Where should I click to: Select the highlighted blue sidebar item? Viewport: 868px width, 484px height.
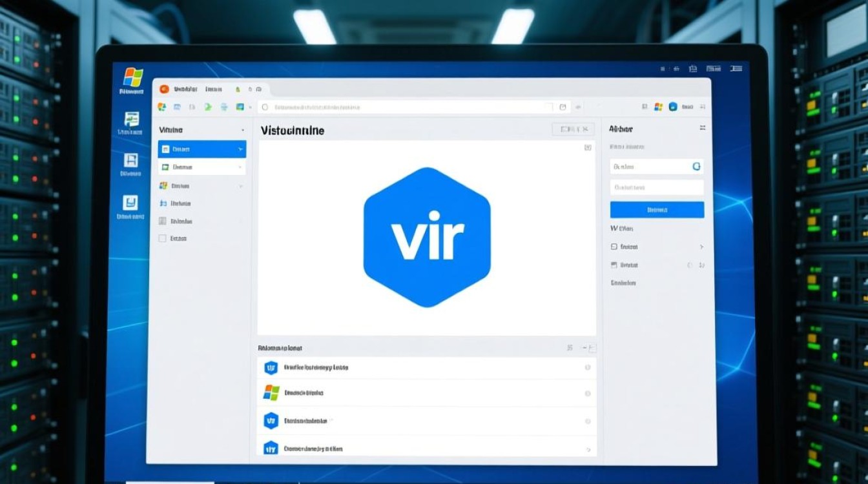click(200, 149)
